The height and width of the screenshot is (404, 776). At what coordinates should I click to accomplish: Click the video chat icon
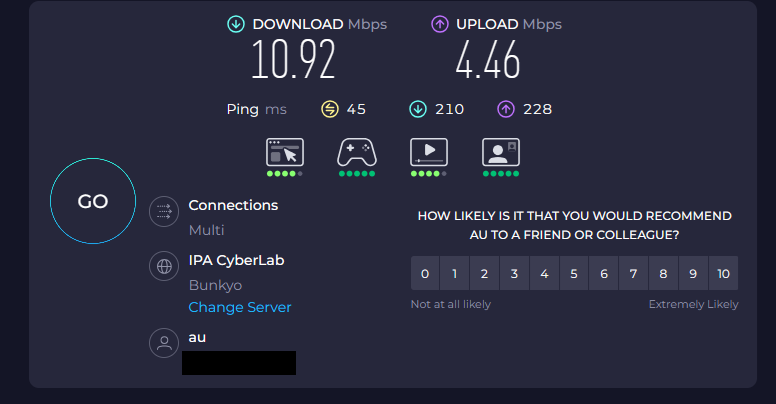point(501,153)
